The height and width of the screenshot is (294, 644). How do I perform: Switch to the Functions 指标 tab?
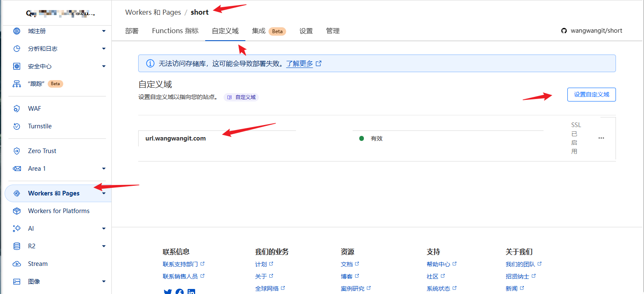pyautogui.click(x=175, y=31)
